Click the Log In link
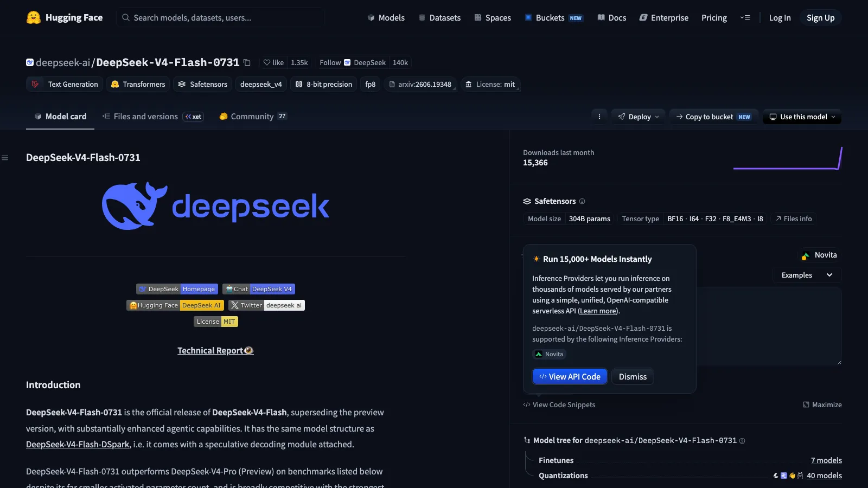 (780, 17)
